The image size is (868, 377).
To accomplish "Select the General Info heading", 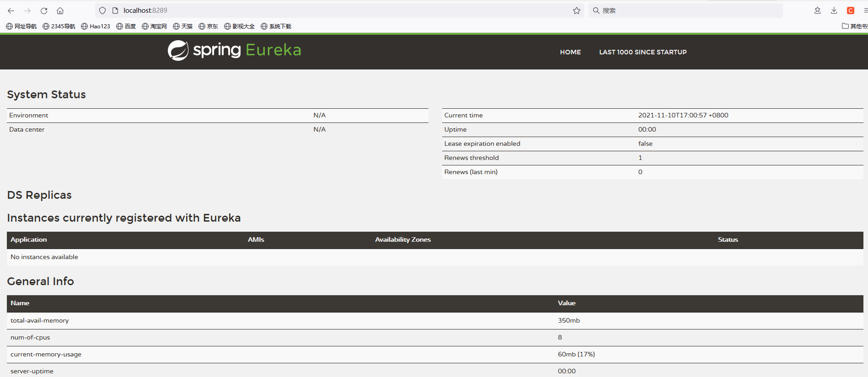I will pyautogui.click(x=40, y=281).
